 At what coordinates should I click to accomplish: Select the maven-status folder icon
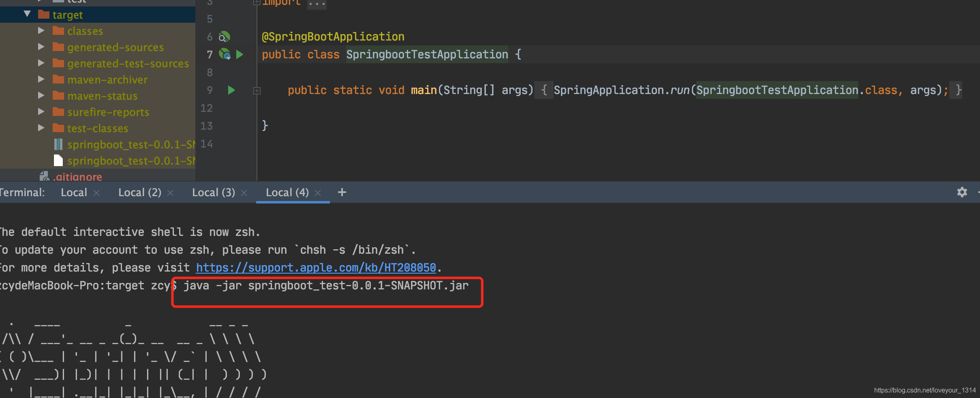coord(58,96)
